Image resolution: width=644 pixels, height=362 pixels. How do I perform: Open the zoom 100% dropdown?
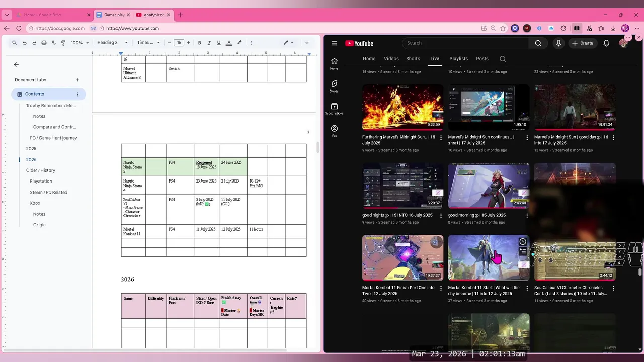tap(79, 43)
